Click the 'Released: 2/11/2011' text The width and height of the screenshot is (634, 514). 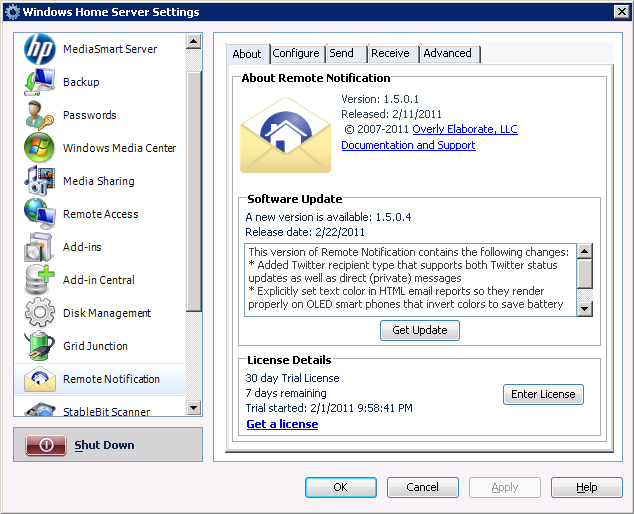(x=391, y=114)
